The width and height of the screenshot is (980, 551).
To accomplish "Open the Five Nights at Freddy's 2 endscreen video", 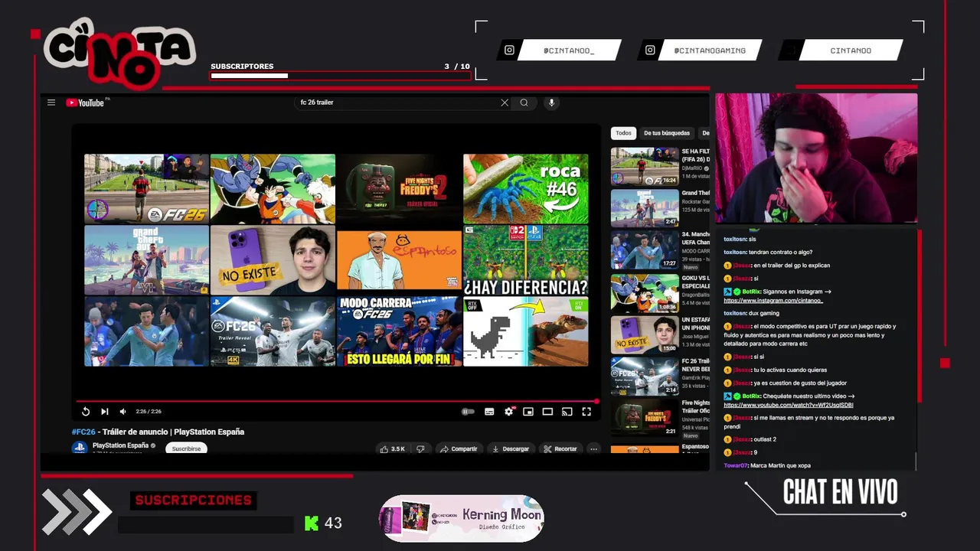I will pyautogui.click(x=399, y=188).
